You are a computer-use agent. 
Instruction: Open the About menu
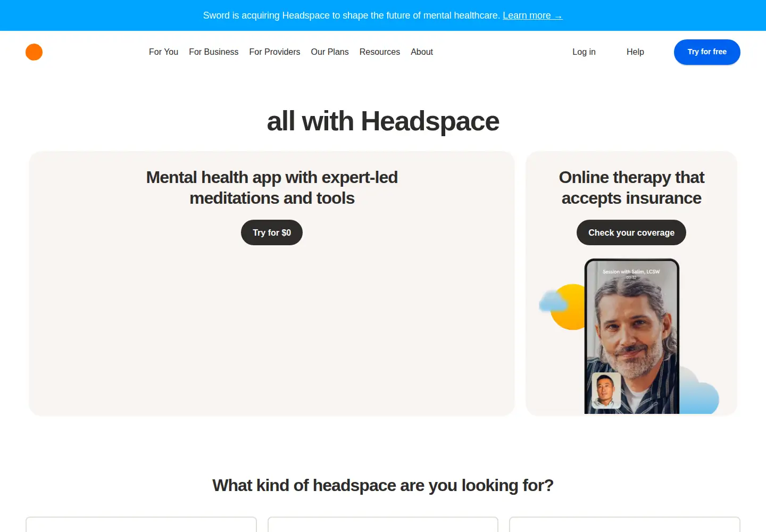point(422,52)
